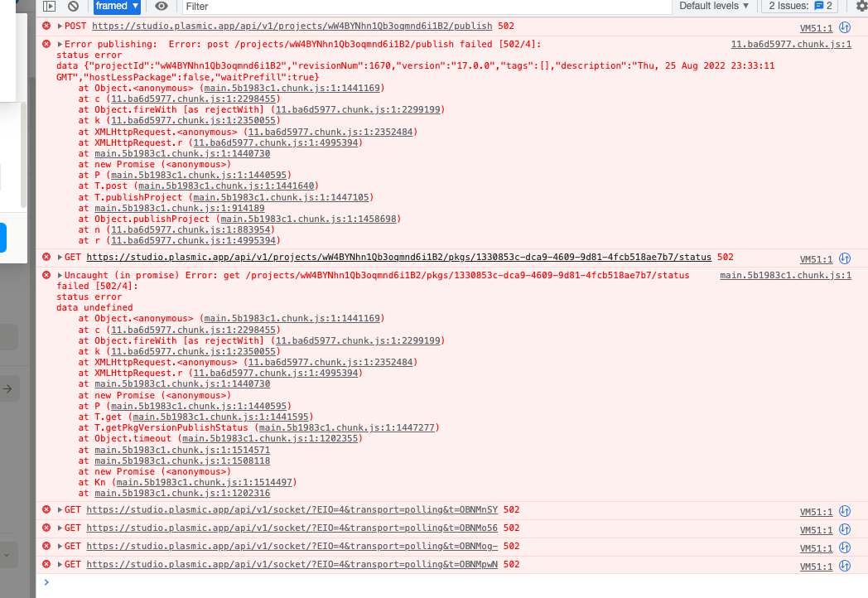Click the console prompt input line

tap(414, 583)
